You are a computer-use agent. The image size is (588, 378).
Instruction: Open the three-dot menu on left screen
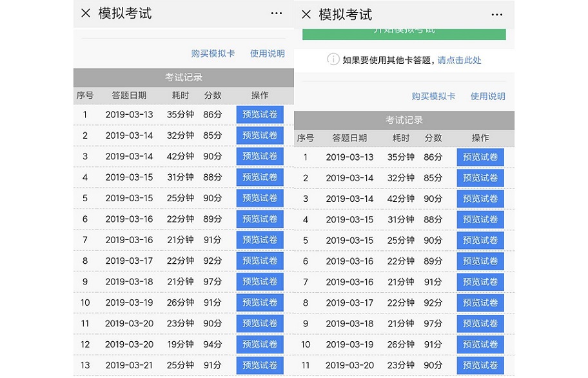277,14
